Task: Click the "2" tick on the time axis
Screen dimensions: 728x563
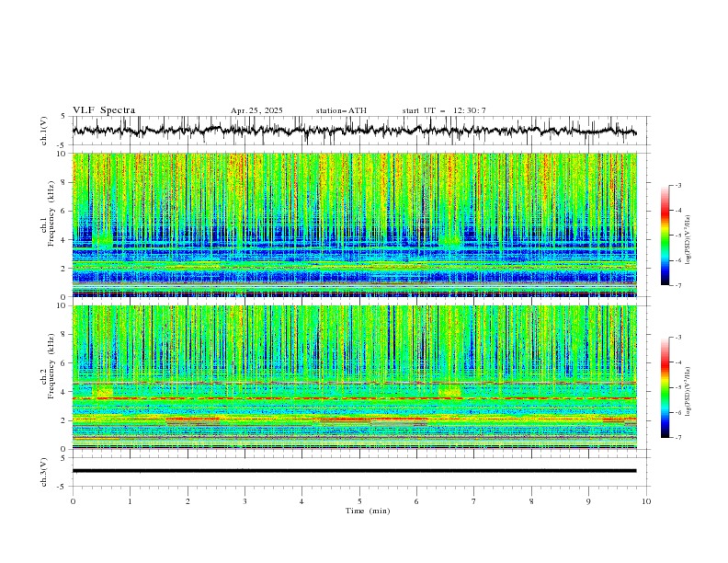Action: click(188, 501)
